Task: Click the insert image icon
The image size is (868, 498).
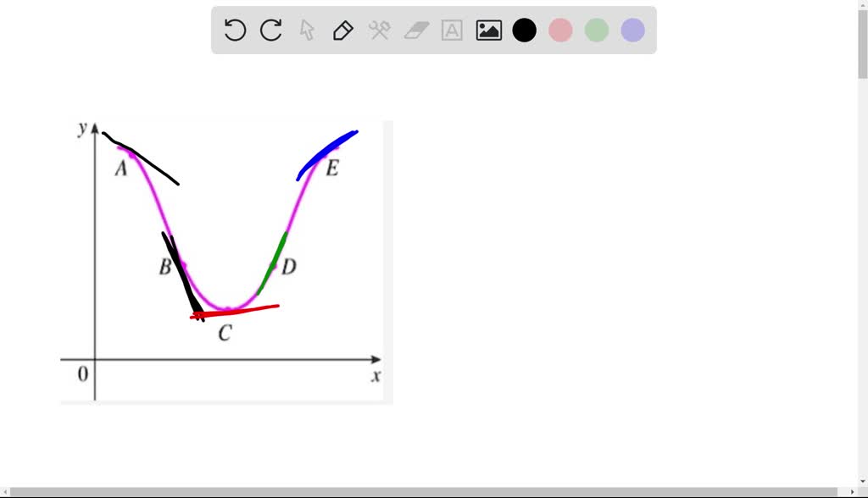Action: coord(488,30)
